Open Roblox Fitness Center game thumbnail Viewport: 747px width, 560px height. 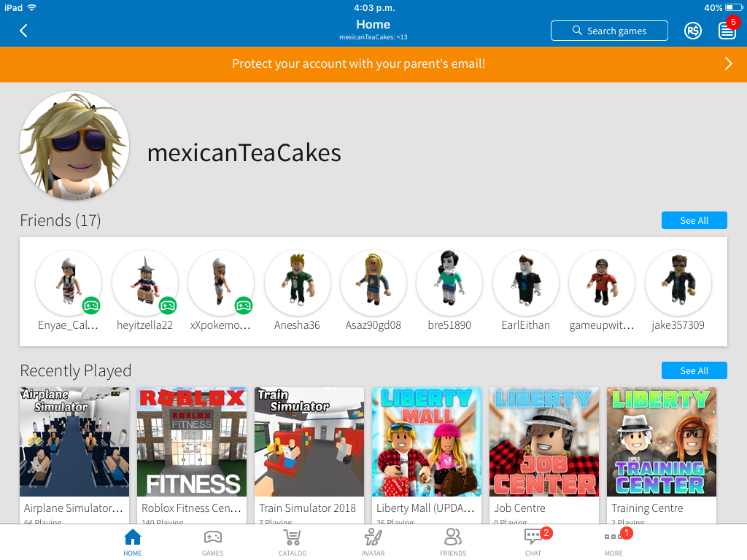click(x=192, y=442)
